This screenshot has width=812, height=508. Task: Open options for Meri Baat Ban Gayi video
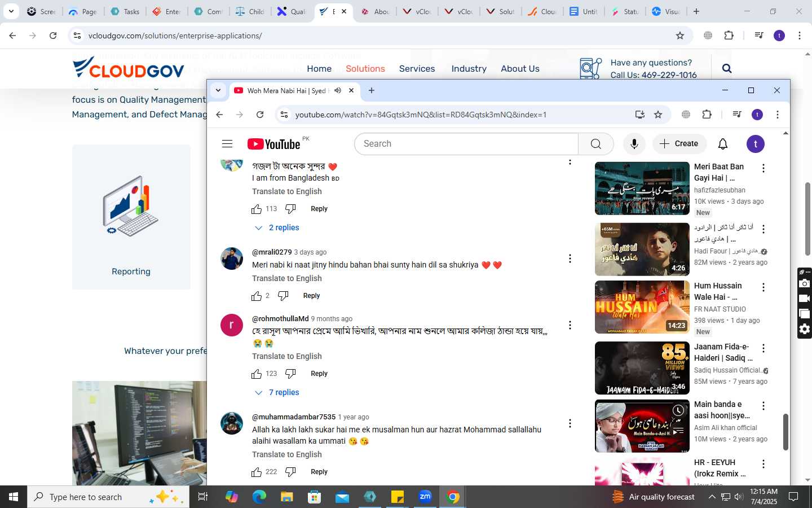pyautogui.click(x=764, y=168)
